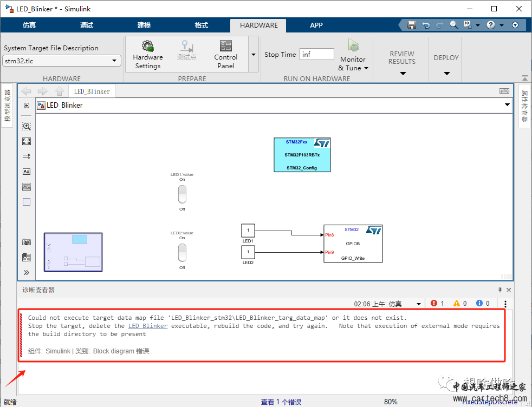Expand the DEPLOY section
The width and height of the screenshot is (532, 407).
pos(447,74)
